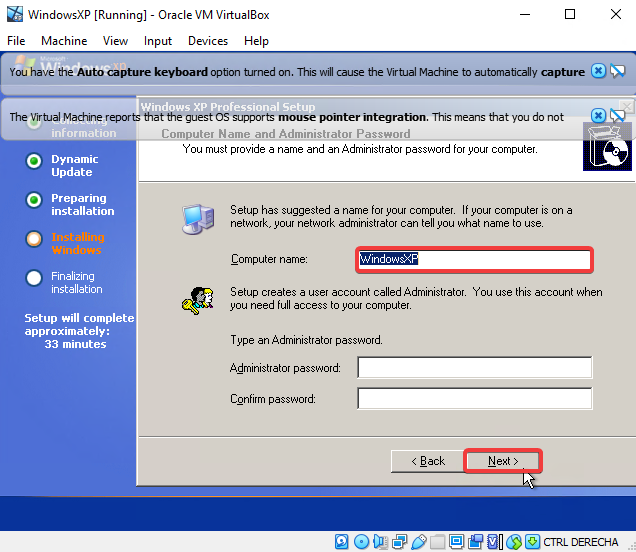Click the 'Computer name:' label
Viewport: 636px width, 552px height.
point(269,259)
